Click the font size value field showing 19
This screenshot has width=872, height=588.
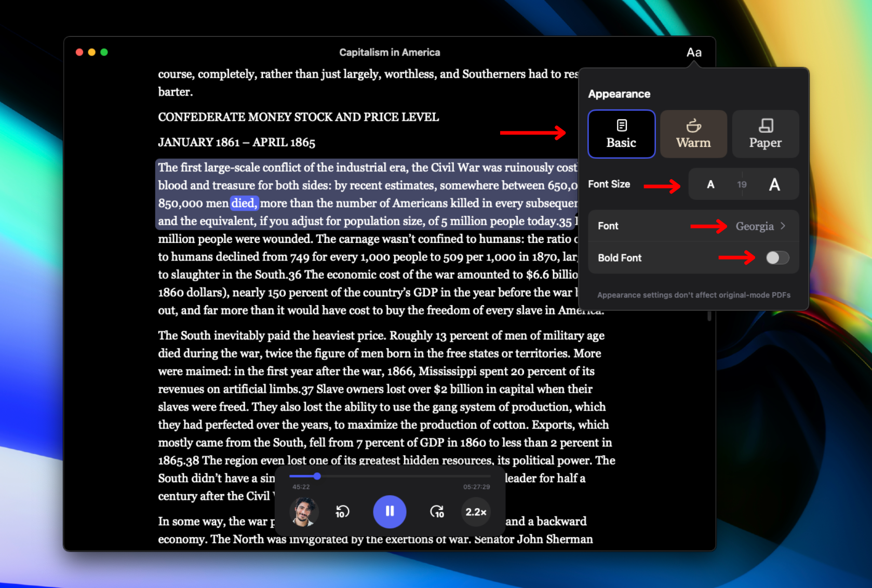(742, 184)
